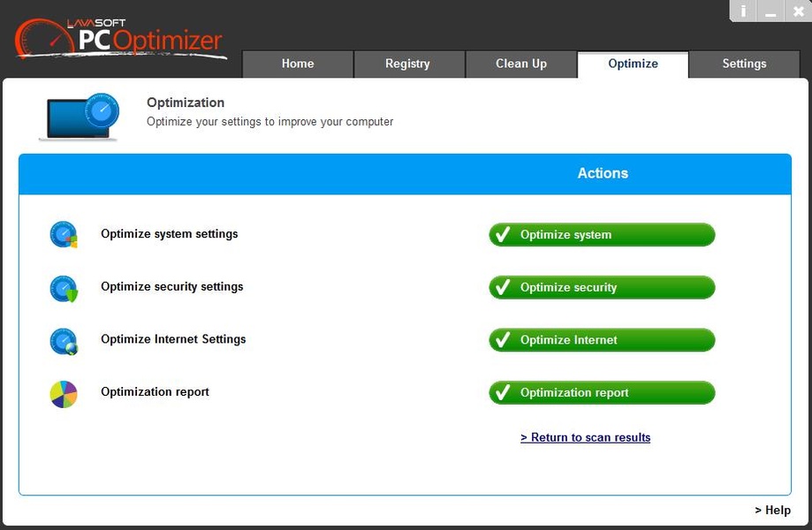Open the info button in title bar

coord(743,11)
